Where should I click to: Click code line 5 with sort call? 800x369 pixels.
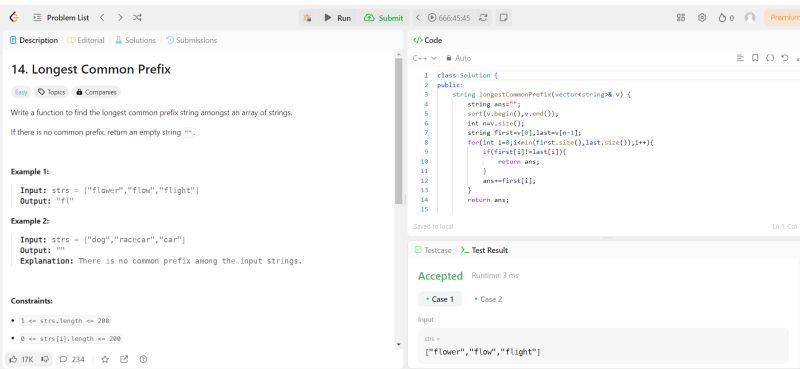513,114
